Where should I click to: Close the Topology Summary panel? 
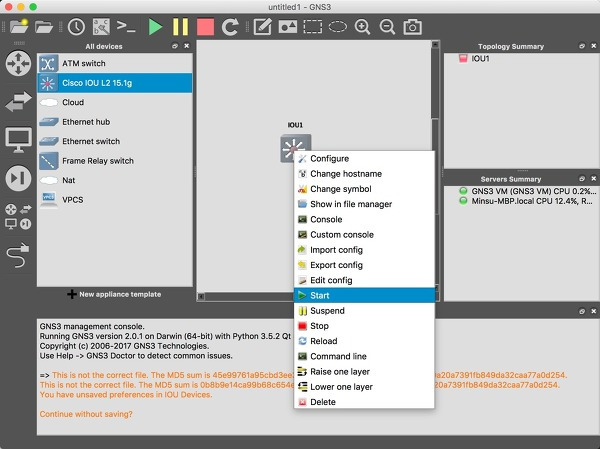[593, 46]
